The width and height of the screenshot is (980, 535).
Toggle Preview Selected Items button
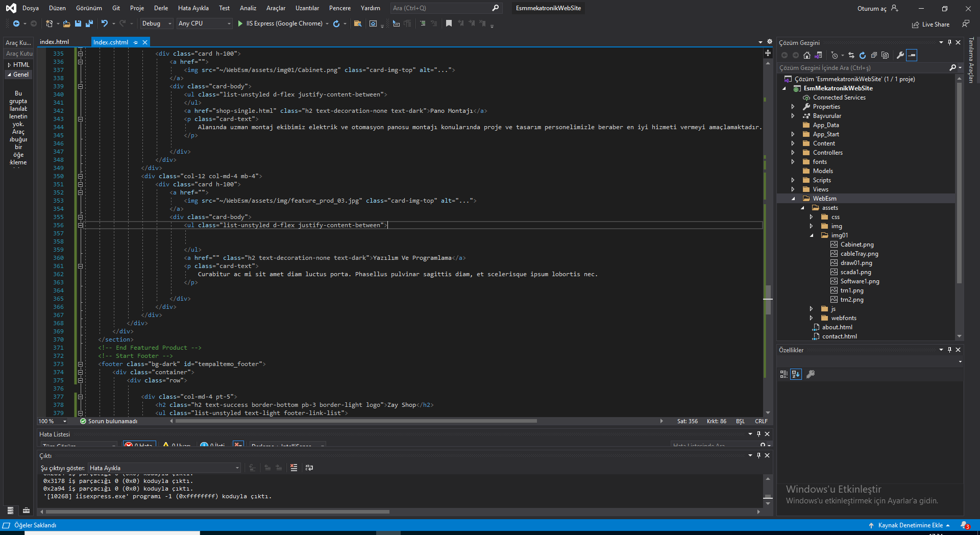pos(912,55)
